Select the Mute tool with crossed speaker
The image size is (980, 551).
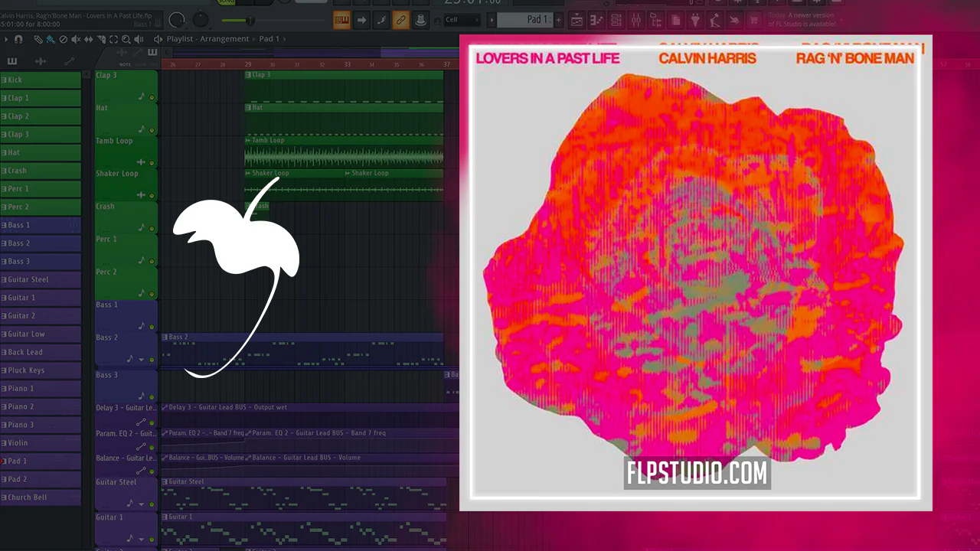click(76, 39)
